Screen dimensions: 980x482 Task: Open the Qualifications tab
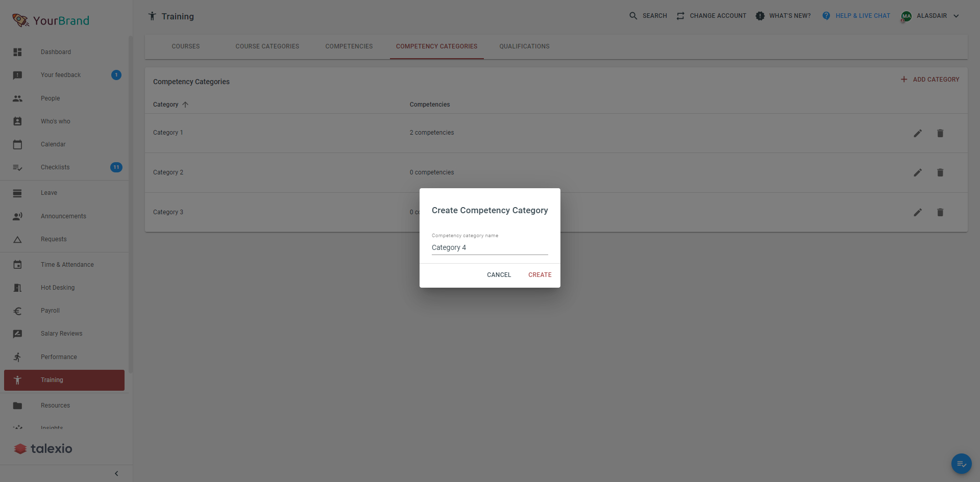[x=525, y=46]
